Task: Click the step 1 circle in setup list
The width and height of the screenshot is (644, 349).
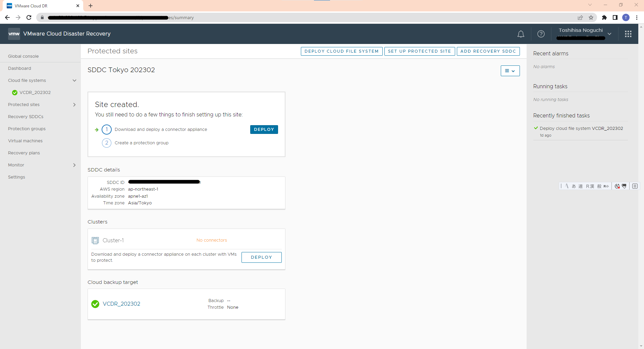Action: point(107,130)
